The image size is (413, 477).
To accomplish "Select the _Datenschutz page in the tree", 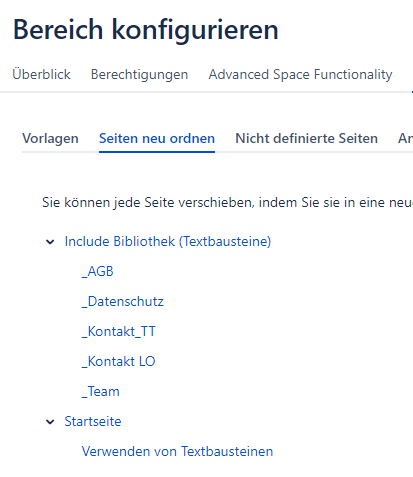I will pos(123,301).
